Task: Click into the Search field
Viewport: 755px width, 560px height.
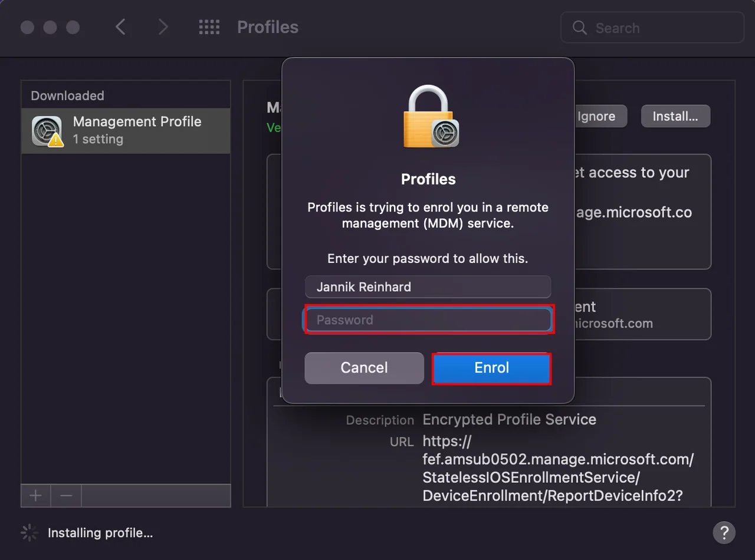Action: point(652,28)
